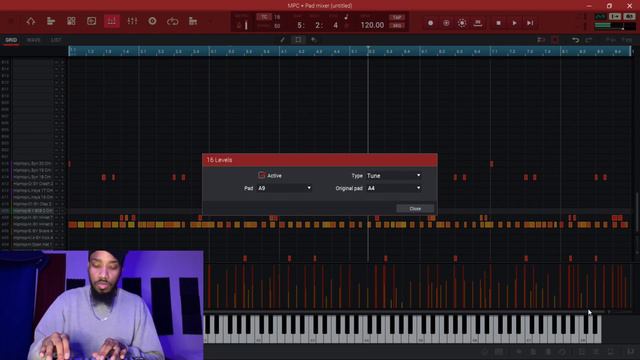Click the Overdub button in transport
This screenshot has width=640, height=360.
[x=446, y=23]
